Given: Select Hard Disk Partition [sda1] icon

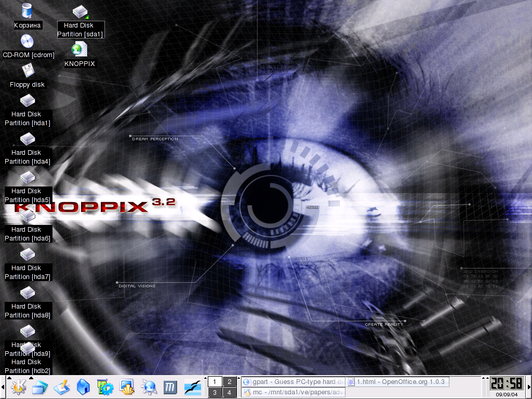Looking at the screenshot, I should [x=80, y=12].
